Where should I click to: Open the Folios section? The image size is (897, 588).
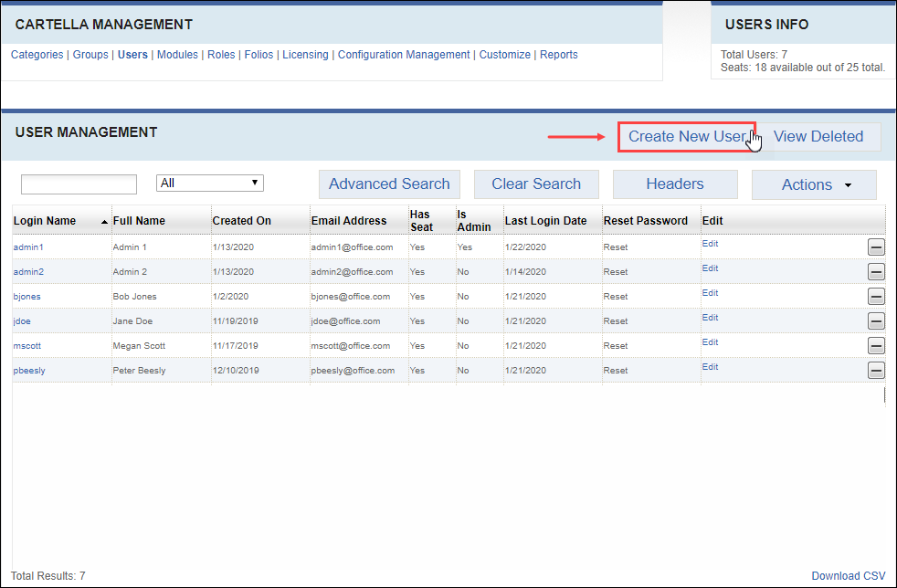tap(259, 55)
